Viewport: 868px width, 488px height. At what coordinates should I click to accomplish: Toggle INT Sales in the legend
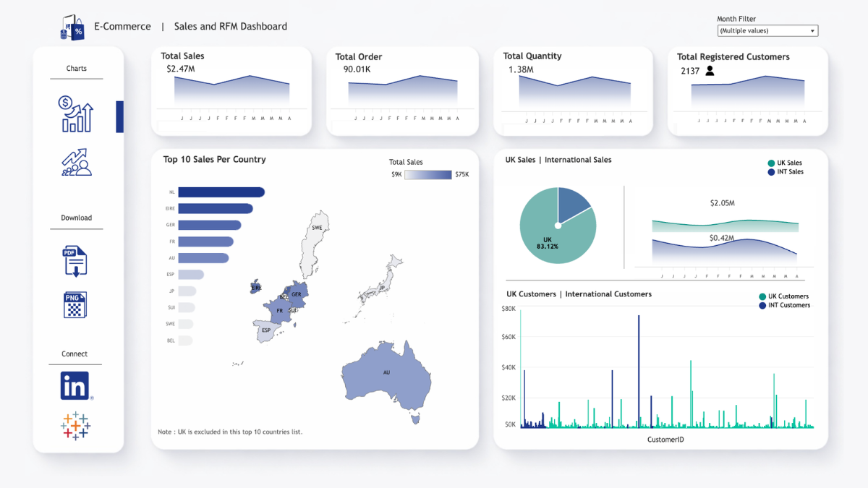tap(783, 173)
